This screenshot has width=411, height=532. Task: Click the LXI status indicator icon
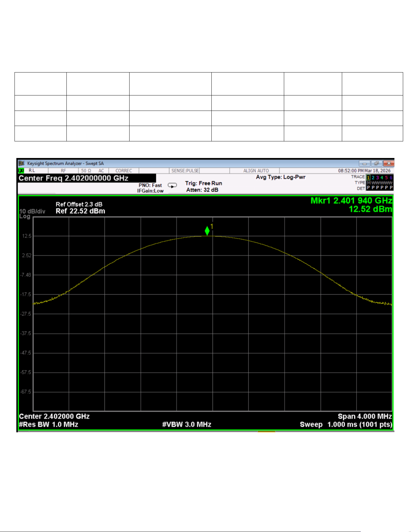[21, 171]
